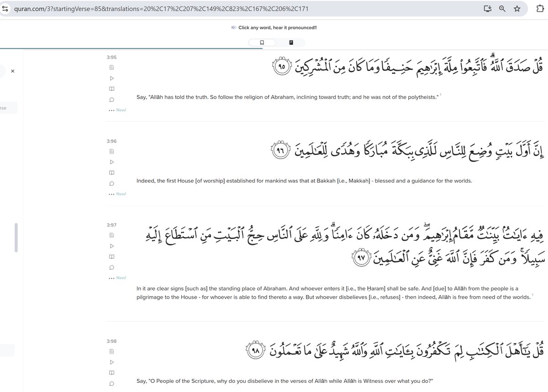Open comment bubble icon for verse 3:97
This screenshot has height=392, width=548.
tap(112, 267)
